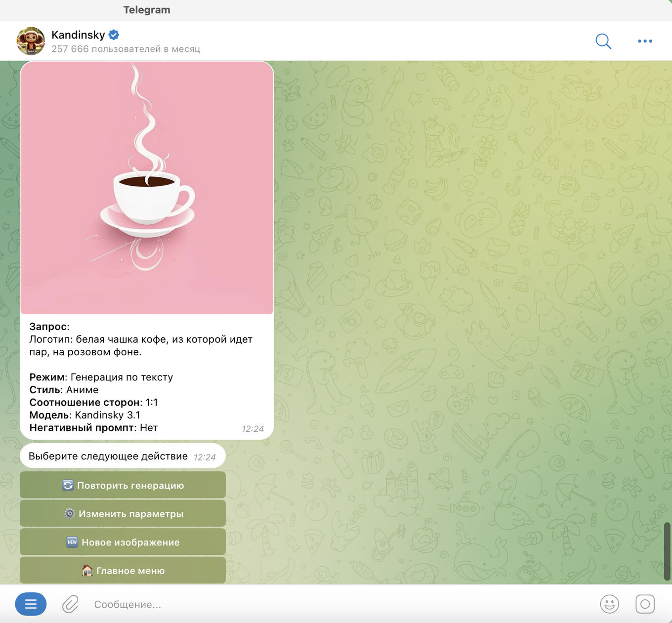The height and width of the screenshot is (623, 672).
Task: Click the Негативный промпт: Нет line
Action: point(93,428)
